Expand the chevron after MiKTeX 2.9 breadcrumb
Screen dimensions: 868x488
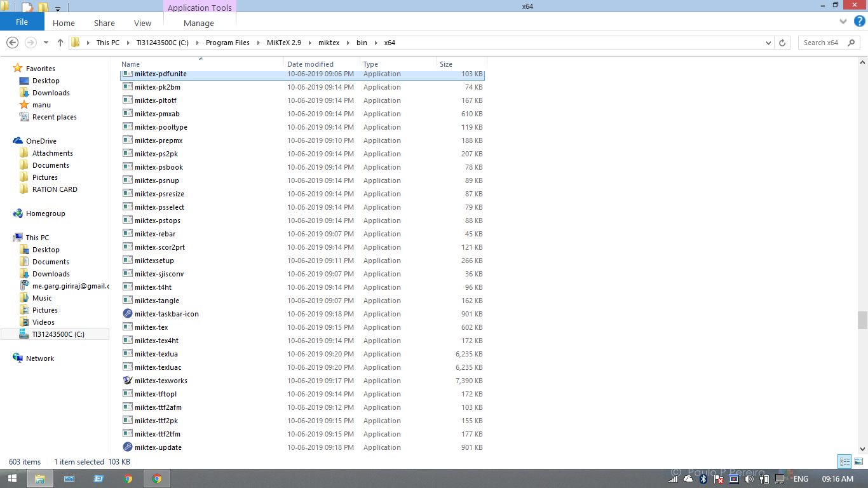click(311, 43)
